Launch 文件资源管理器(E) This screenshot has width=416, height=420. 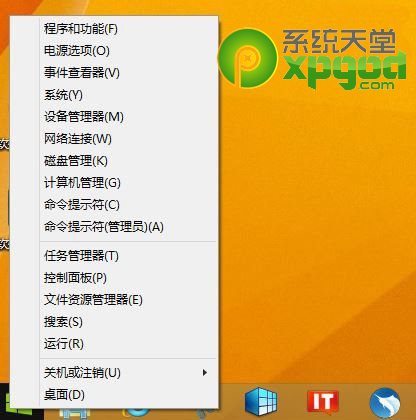[x=114, y=300]
